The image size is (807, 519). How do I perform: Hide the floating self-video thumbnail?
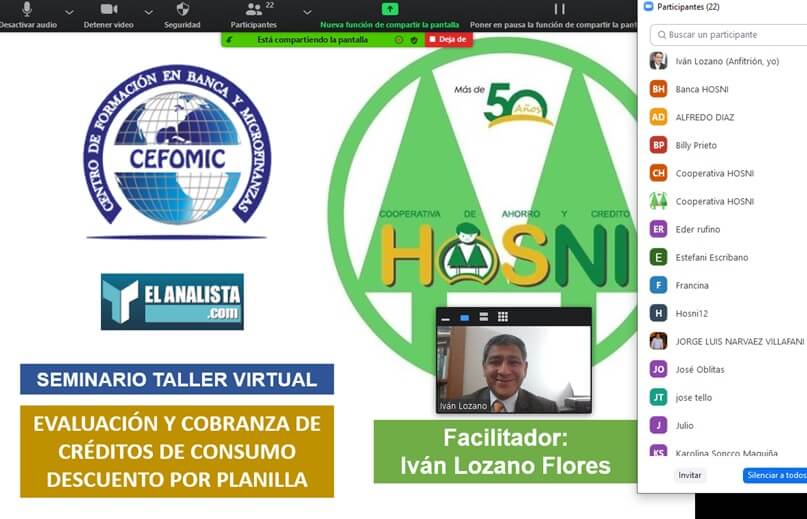[x=446, y=318]
